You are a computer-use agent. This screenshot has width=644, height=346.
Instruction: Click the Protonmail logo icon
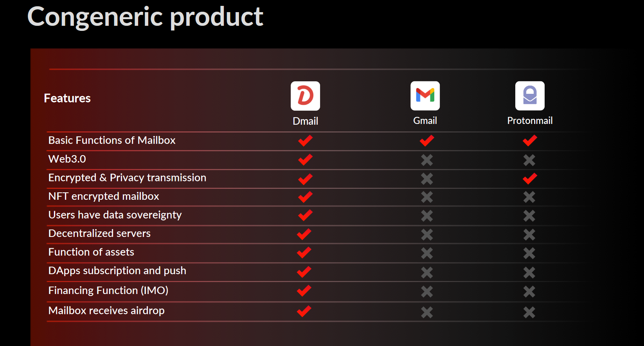point(530,96)
